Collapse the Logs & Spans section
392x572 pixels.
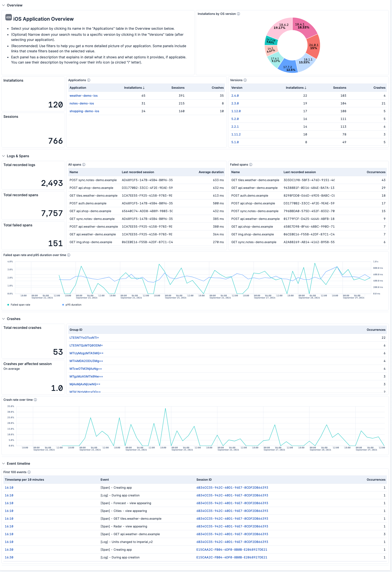coord(3,156)
